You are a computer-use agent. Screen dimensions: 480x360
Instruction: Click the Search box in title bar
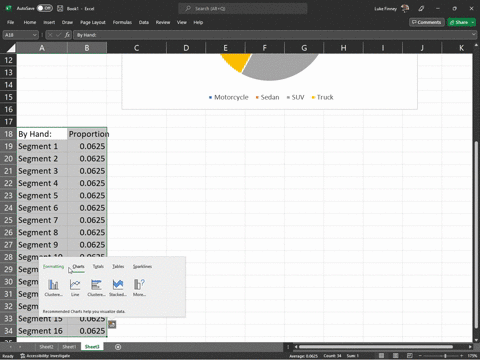coord(243,8)
